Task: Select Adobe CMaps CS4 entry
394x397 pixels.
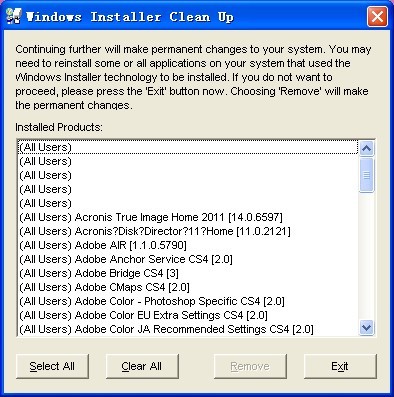Action: pyautogui.click(x=188, y=287)
